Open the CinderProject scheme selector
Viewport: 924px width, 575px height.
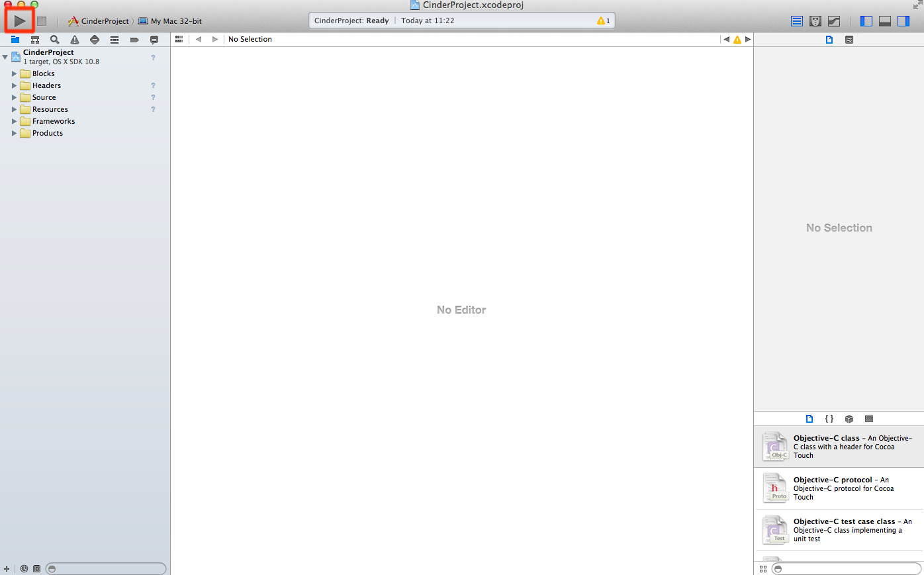coord(99,21)
